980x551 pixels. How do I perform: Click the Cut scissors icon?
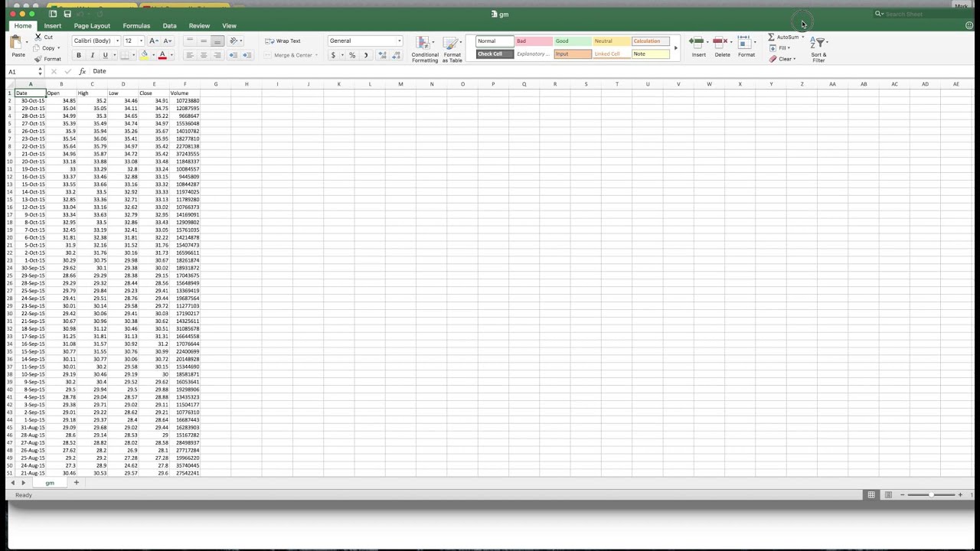pos(38,37)
